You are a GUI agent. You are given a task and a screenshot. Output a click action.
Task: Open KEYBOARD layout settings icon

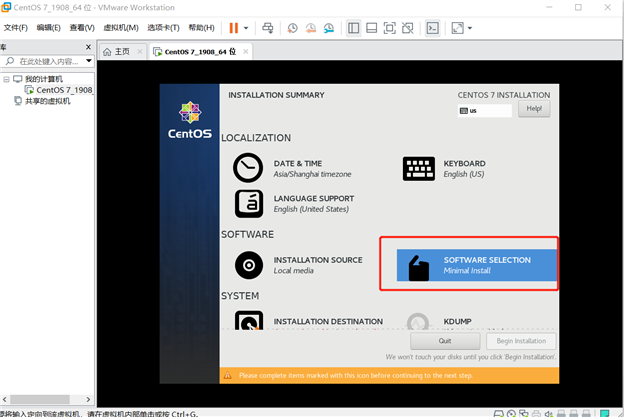click(x=419, y=168)
